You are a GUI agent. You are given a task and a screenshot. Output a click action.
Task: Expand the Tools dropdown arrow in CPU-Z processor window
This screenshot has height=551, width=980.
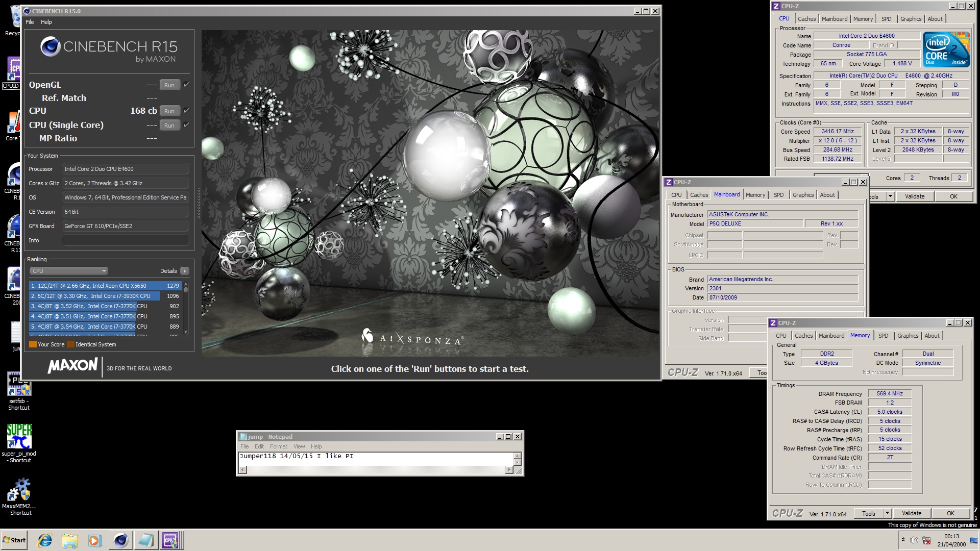tap(890, 196)
